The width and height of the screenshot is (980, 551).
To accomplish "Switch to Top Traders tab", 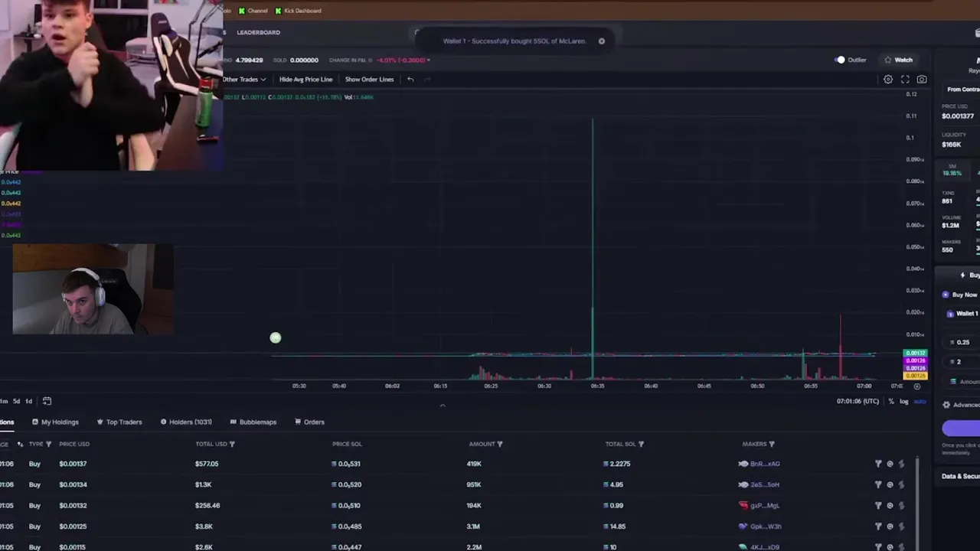I will pos(119,422).
